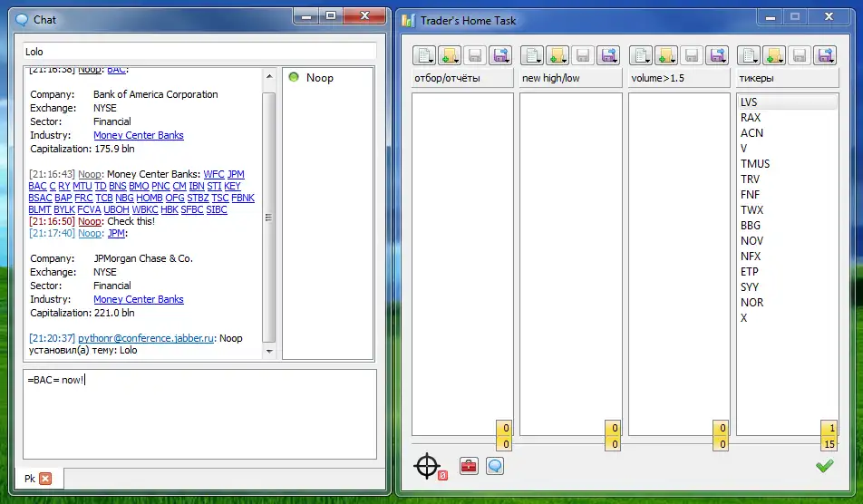Viewport: 863px width, 504px height.
Task: Open list menu icon above отбор/отчёты column
Action: coord(424,55)
